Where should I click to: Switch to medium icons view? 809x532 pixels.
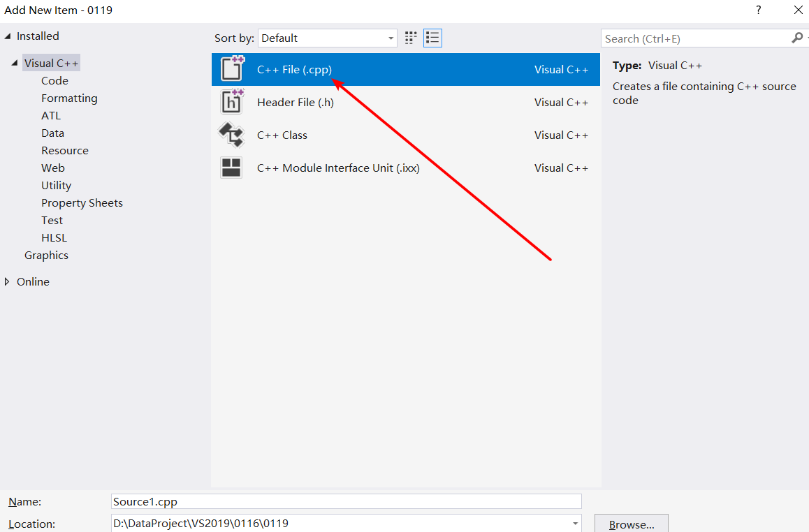pos(410,38)
